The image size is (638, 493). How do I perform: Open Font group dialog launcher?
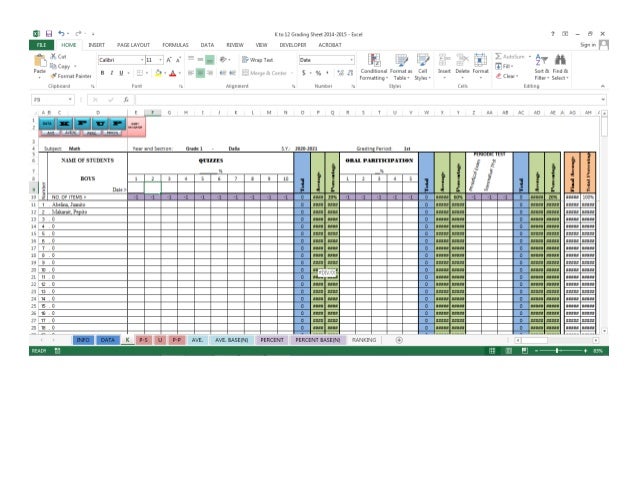click(x=181, y=86)
